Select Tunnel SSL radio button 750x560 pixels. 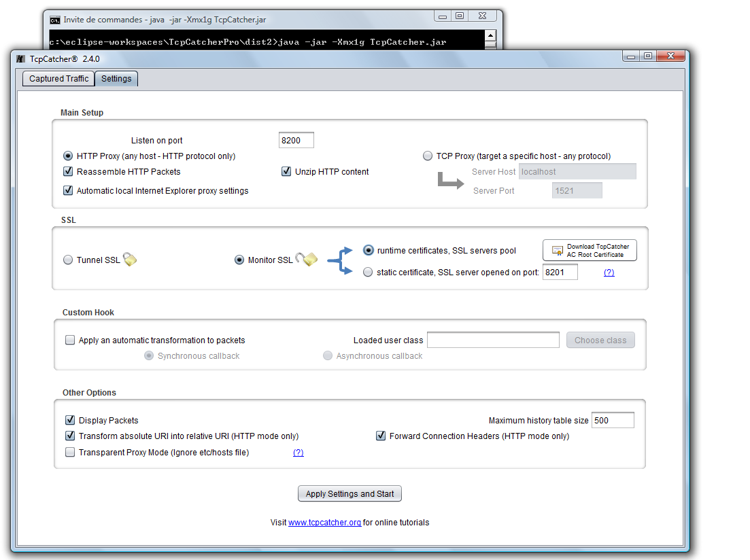click(x=68, y=260)
